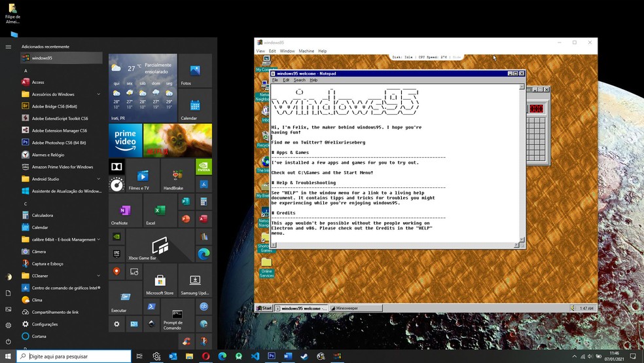Expand the CCleaner folder
The width and height of the screenshot is (644, 363).
coord(99,275)
